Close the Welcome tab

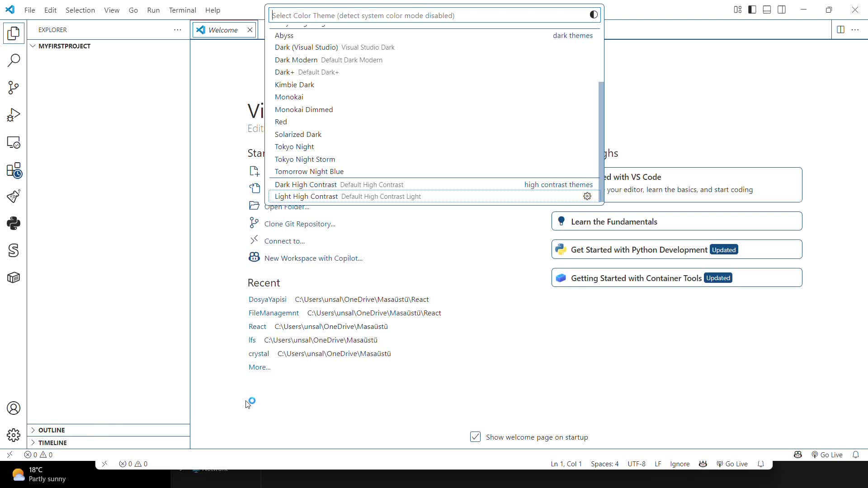(250, 30)
